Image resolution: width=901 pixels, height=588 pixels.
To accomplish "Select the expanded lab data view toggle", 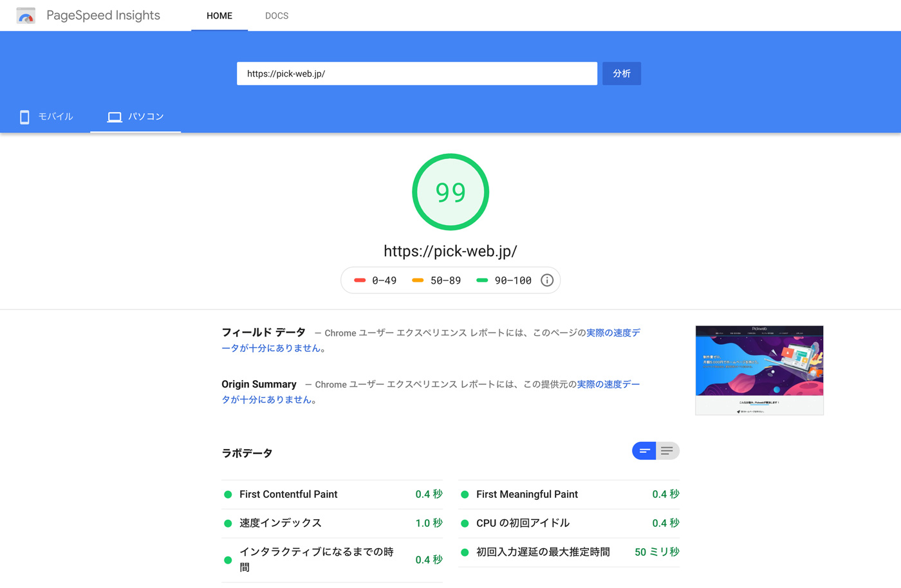I will pyautogui.click(x=667, y=451).
